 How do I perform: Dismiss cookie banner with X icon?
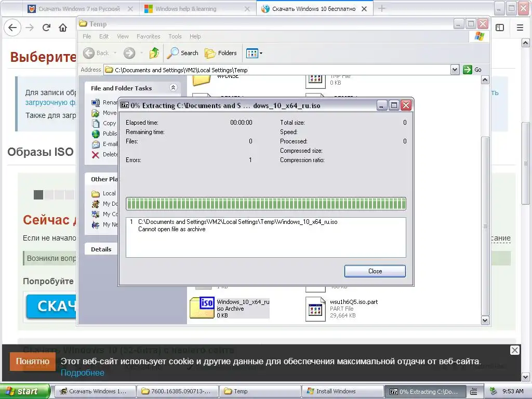click(515, 350)
